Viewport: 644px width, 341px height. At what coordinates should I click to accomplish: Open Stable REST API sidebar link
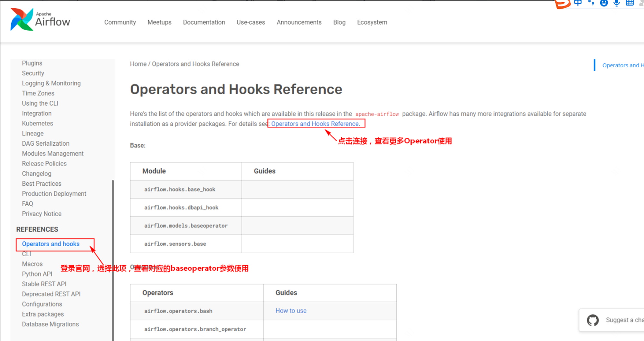click(44, 284)
